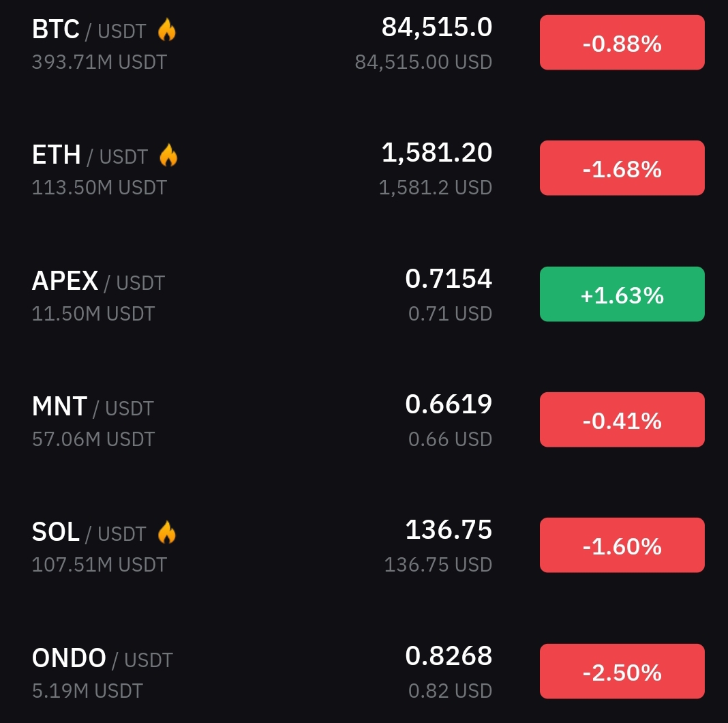Click the ETH price 1,581.20

[x=436, y=153]
